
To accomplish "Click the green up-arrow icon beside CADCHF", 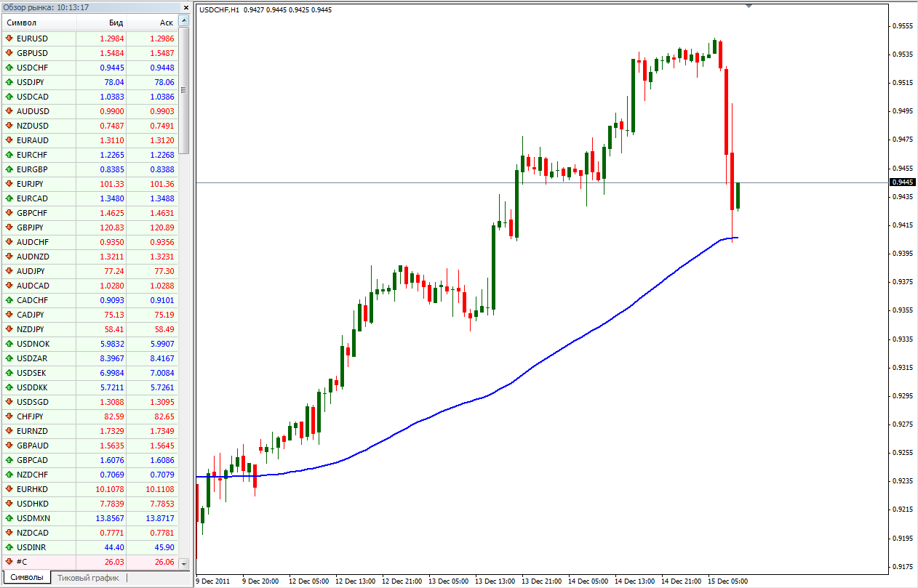I will (9, 300).
